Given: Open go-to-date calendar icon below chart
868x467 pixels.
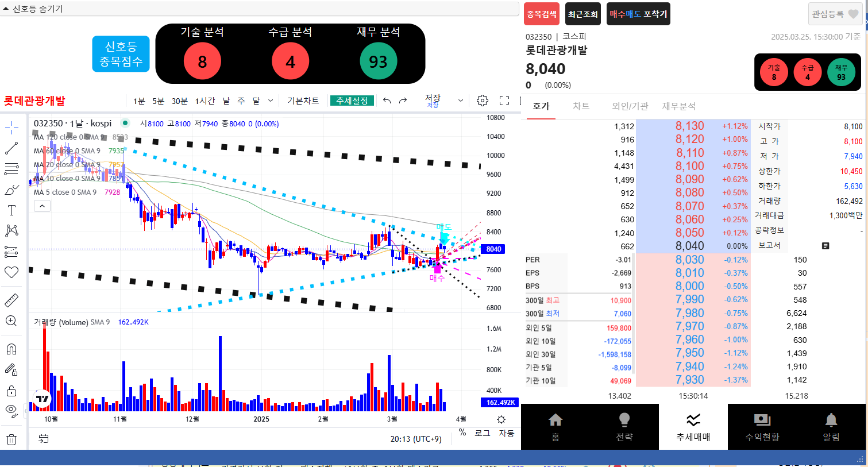Looking at the screenshot, I should pos(44,439).
